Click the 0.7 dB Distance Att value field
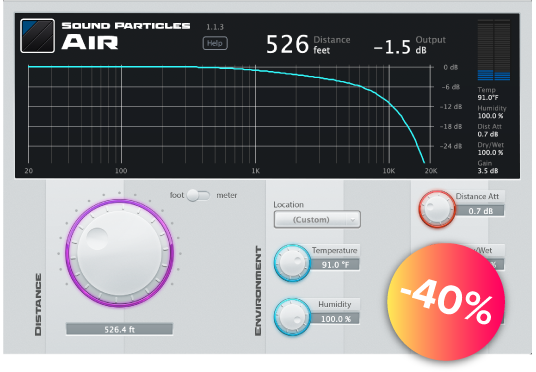 [x=480, y=211]
